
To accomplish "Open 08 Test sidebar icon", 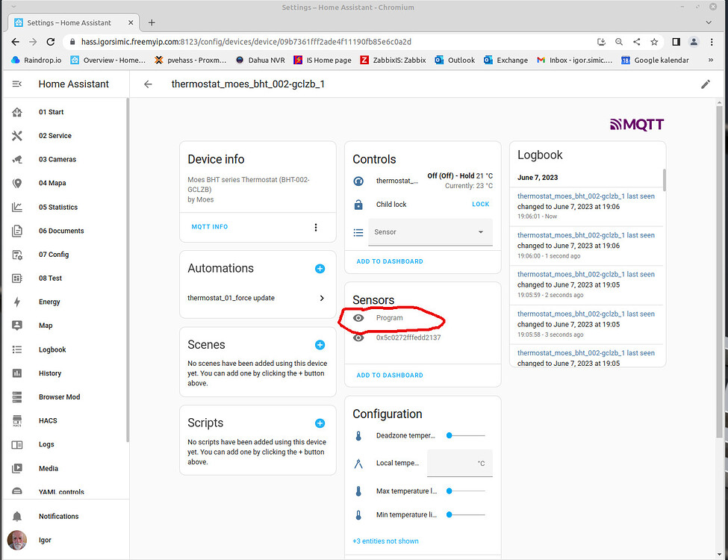I will coord(17,279).
